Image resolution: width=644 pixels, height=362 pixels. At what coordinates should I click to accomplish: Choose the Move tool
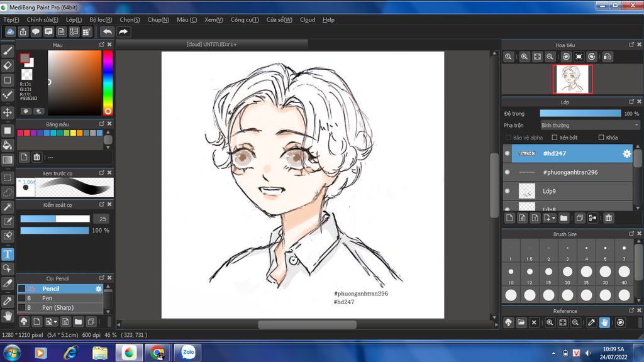coord(8,112)
